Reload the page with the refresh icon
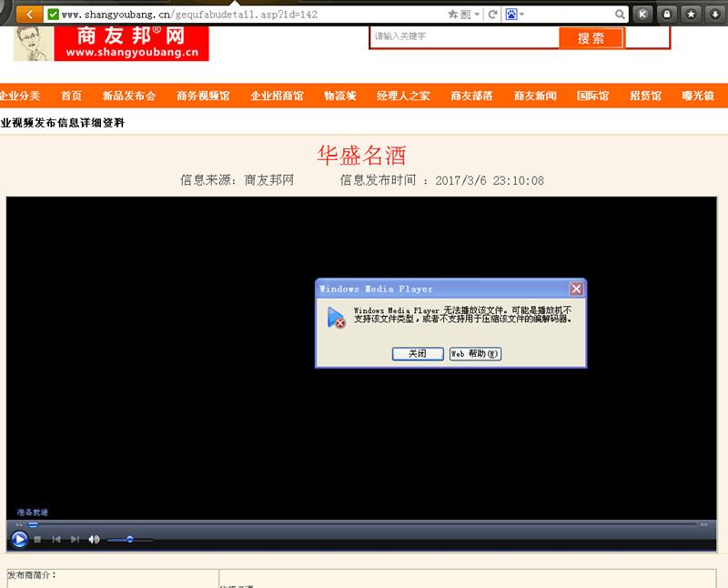This screenshot has height=588, width=728. click(492, 15)
